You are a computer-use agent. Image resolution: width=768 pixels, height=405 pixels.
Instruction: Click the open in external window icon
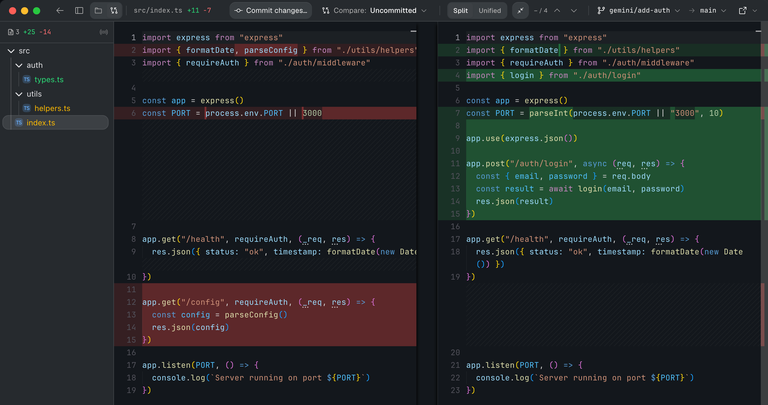point(743,10)
